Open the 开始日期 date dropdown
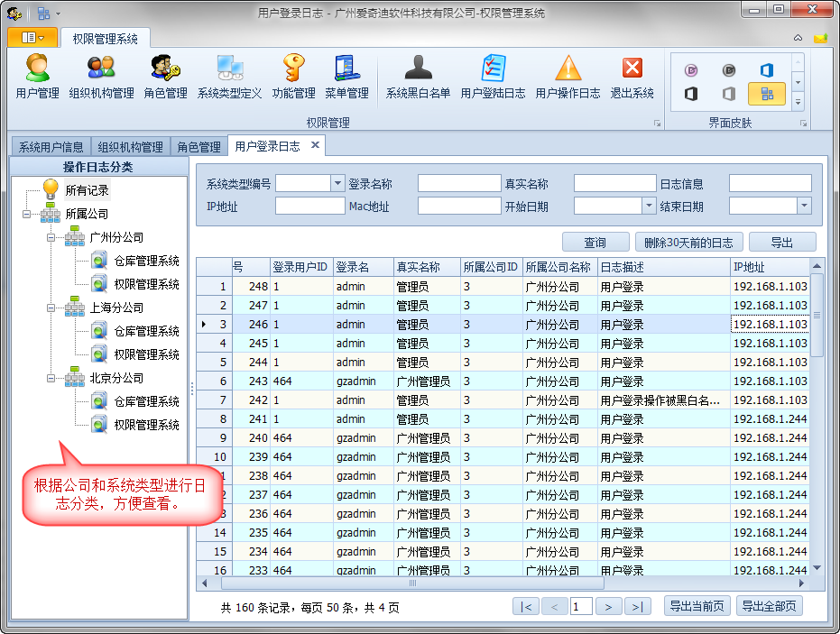The height and width of the screenshot is (634, 840). click(649, 206)
